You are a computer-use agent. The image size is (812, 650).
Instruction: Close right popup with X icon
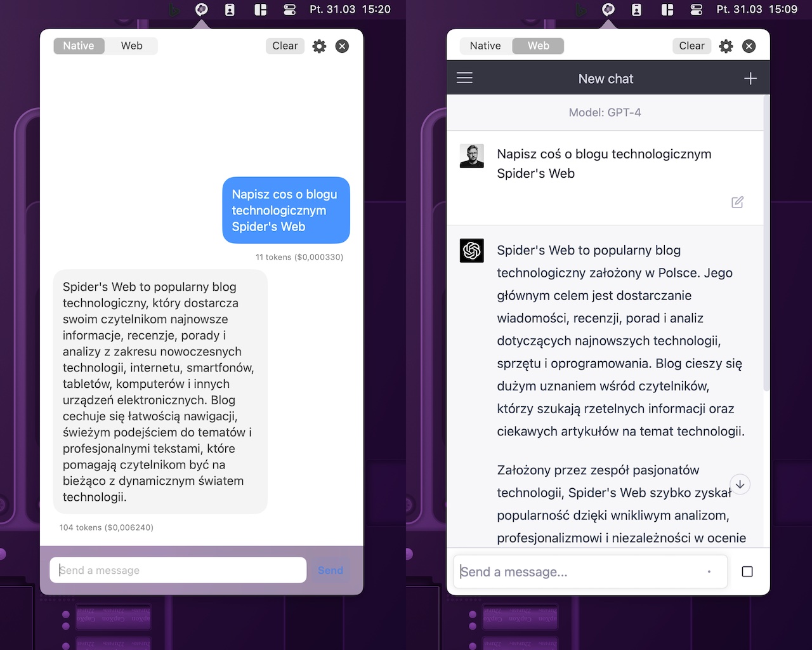(x=749, y=46)
